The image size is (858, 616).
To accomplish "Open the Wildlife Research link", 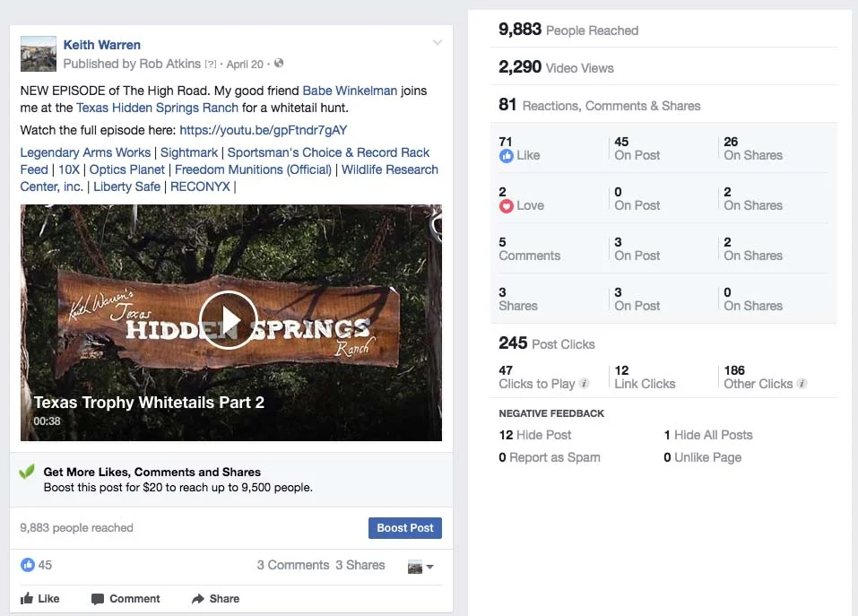I will click(390, 169).
